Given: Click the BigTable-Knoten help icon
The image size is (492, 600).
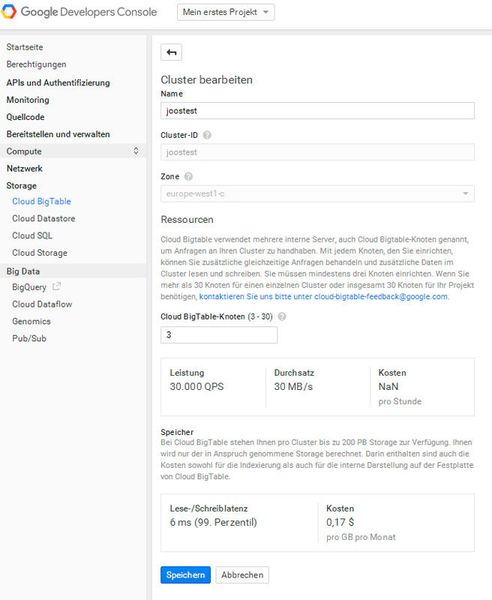Looking at the screenshot, I should pos(282,316).
